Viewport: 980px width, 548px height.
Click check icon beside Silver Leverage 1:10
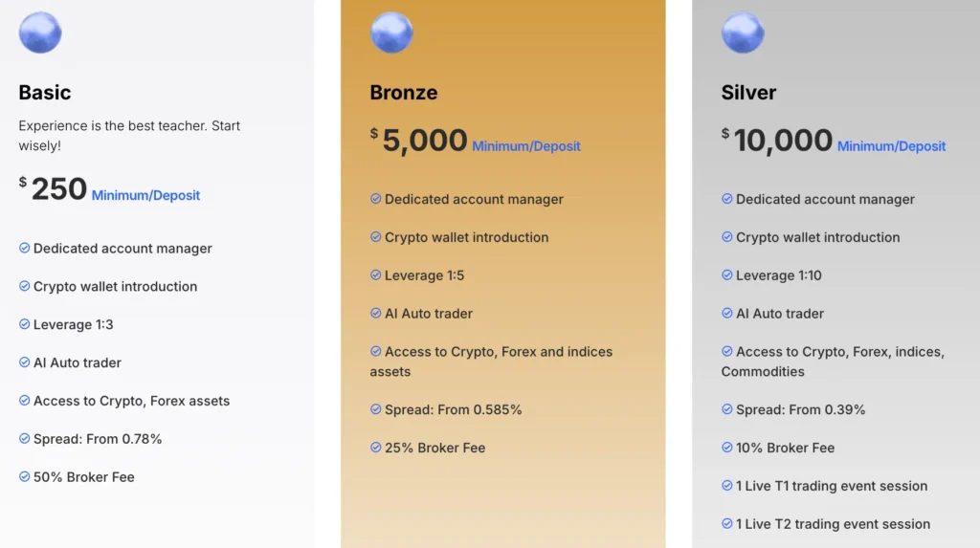(x=727, y=275)
